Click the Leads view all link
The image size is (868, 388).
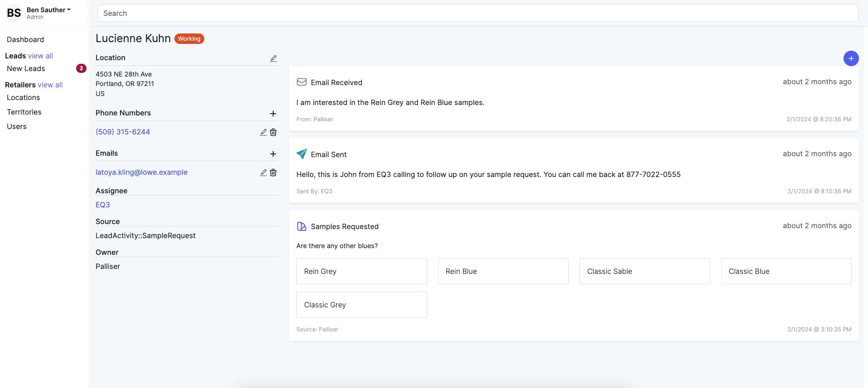(40, 56)
